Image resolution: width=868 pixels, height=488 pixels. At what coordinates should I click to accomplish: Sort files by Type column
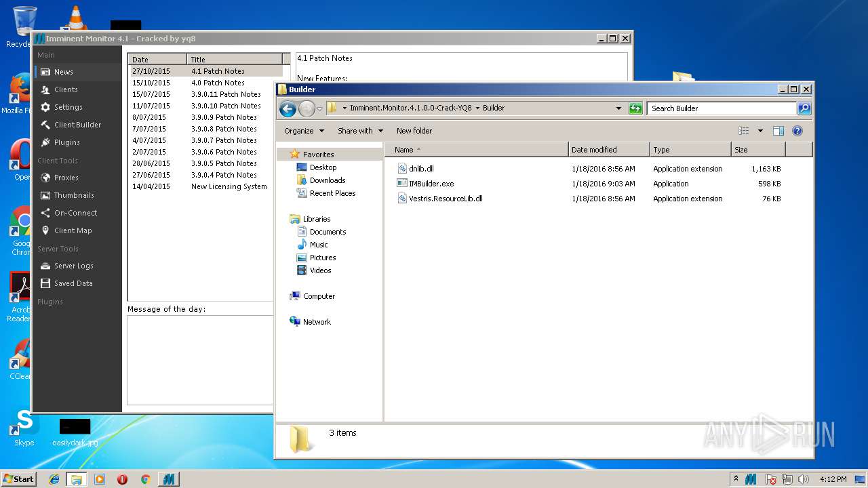coord(690,150)
